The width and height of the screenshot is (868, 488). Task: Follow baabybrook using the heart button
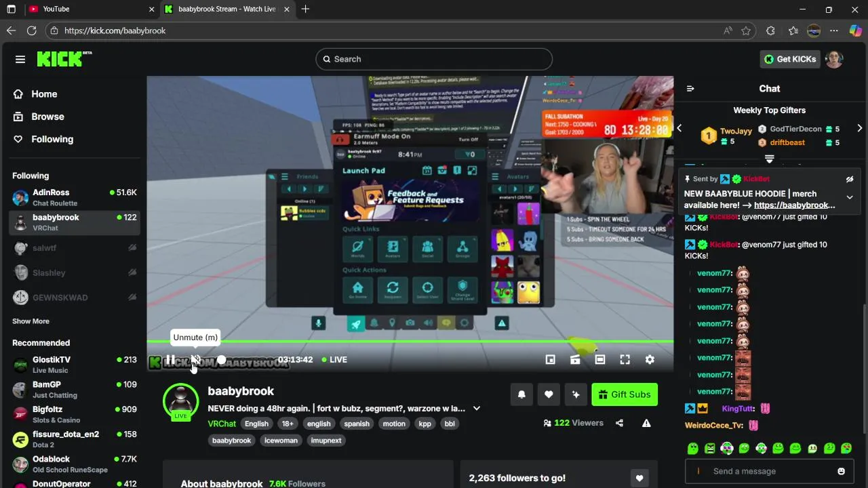[x=549, y=394]
